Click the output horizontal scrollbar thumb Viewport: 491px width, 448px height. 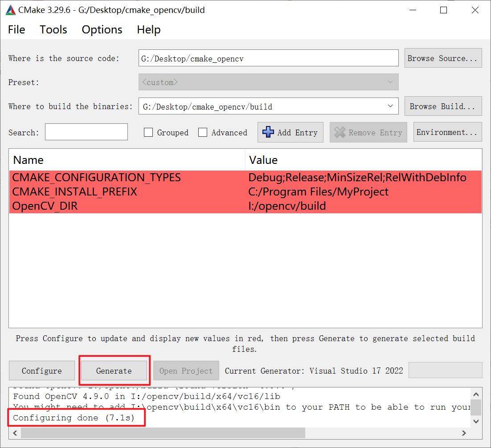coord(163,433)
